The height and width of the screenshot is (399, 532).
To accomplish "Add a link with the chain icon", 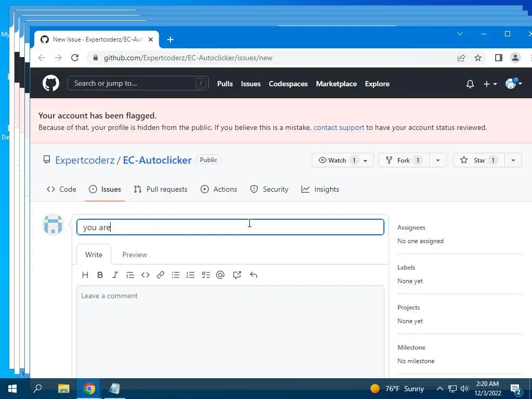I will (x=161, y=275).
